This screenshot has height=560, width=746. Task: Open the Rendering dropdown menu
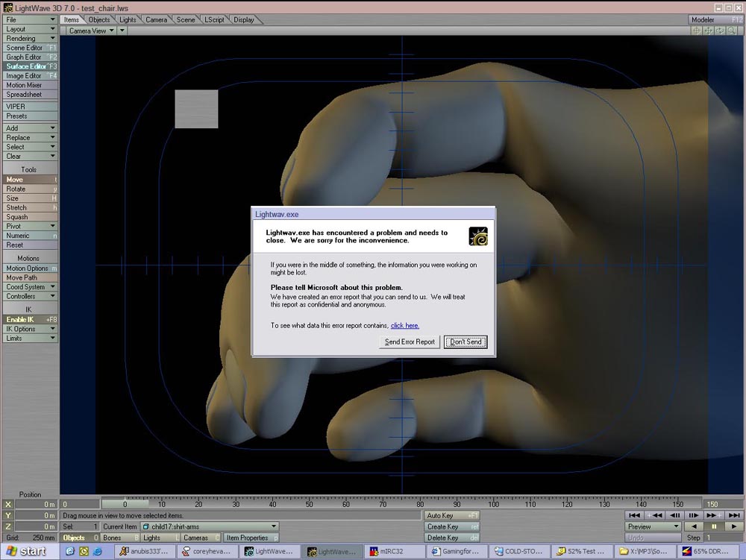tap(31, 39)
